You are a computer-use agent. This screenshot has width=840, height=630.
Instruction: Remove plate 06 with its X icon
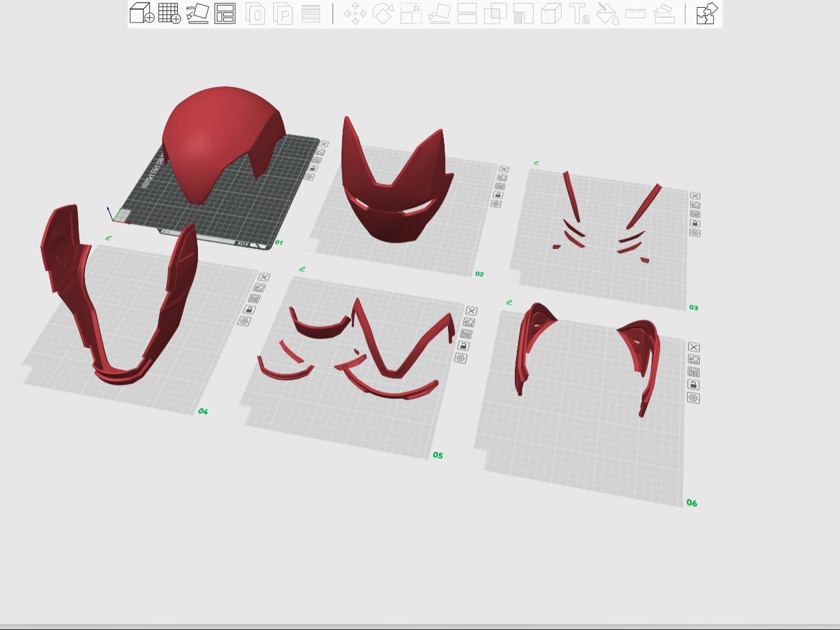point(693,347)
